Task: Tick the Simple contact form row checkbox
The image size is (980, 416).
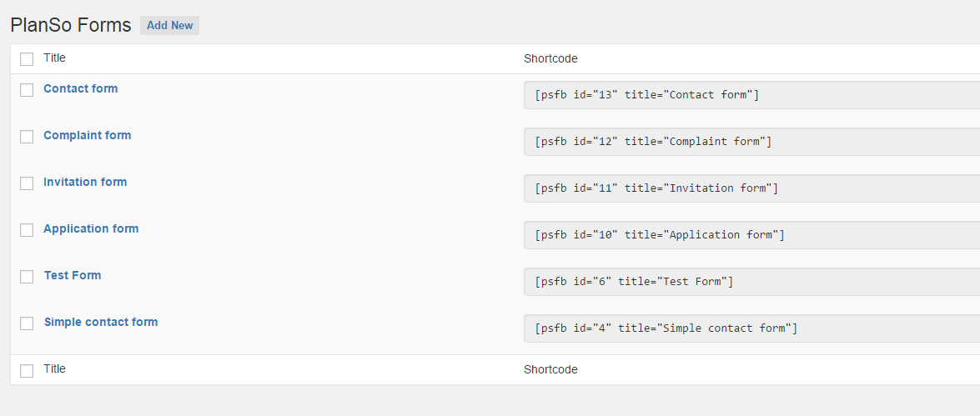Action: pos(27,323)
